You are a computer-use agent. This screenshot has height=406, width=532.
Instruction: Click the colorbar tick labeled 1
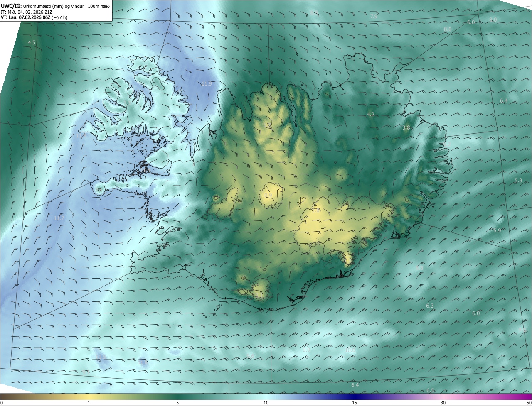(x=89, y=403)
